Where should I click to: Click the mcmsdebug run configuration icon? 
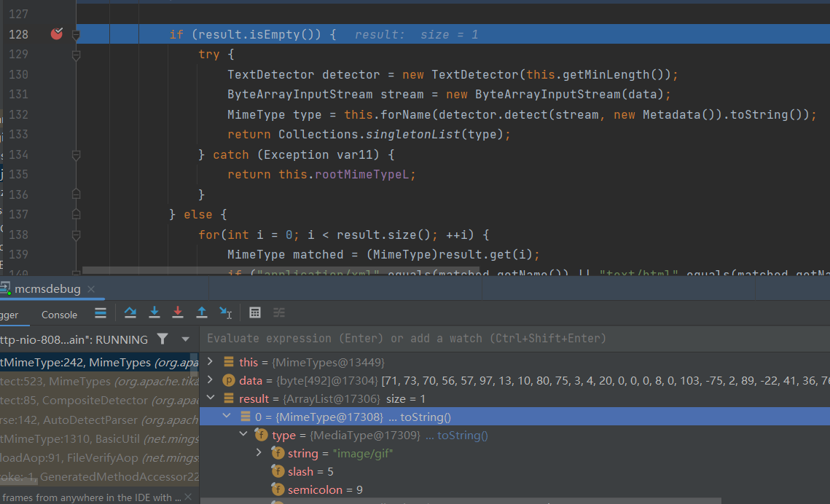tap(6, 288)
